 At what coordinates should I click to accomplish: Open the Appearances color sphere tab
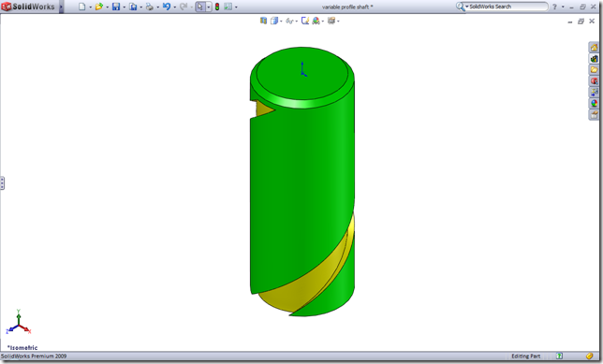click(595, 103)
